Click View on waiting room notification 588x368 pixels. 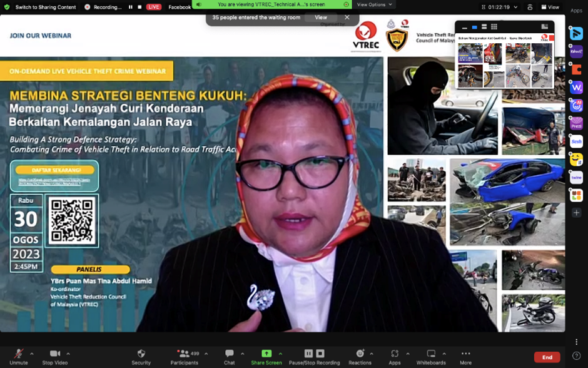point(321,18)
